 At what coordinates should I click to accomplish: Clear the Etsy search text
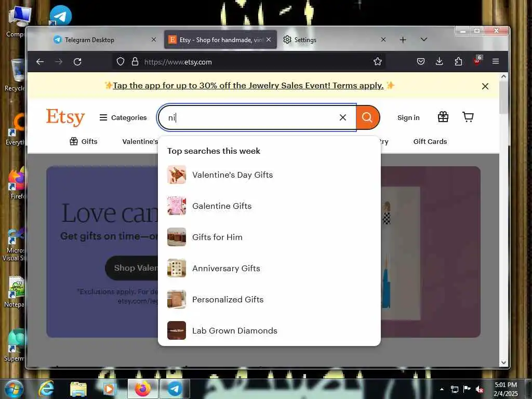point(343,117)
